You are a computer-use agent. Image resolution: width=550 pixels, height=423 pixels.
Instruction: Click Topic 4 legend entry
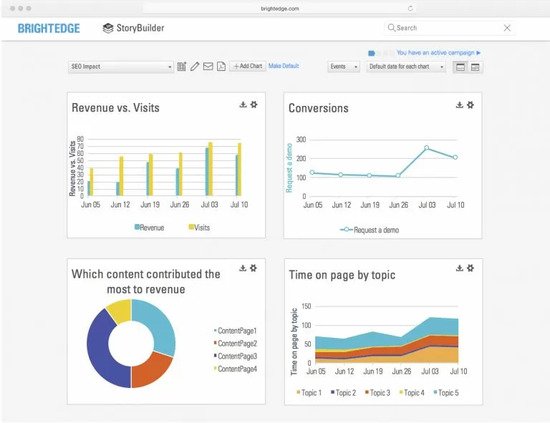pos(412,393)
